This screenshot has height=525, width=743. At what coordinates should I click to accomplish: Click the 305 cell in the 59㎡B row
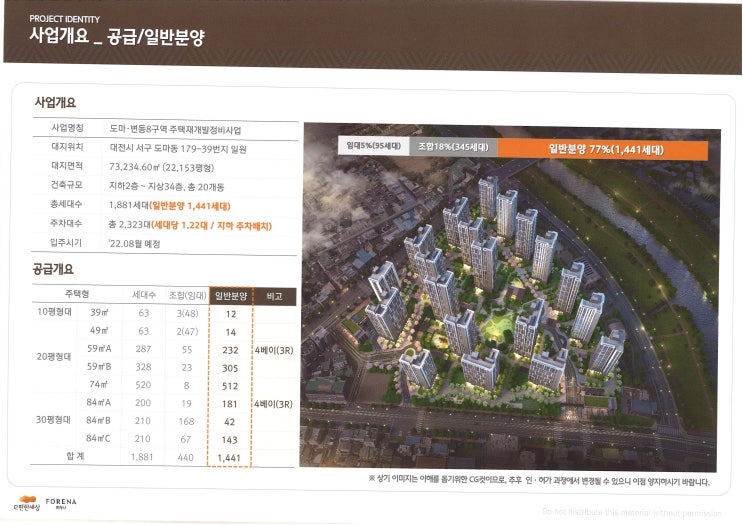pos(230,368)
